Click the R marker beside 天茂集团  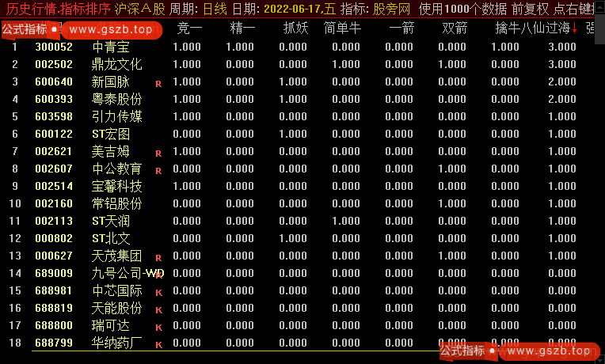(158, 257)
